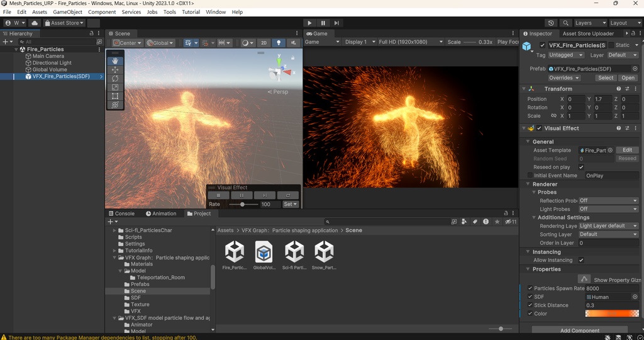Toggle 2D view mode in Scene
Viewport: 644px width, 340px height.
[264, 43]
